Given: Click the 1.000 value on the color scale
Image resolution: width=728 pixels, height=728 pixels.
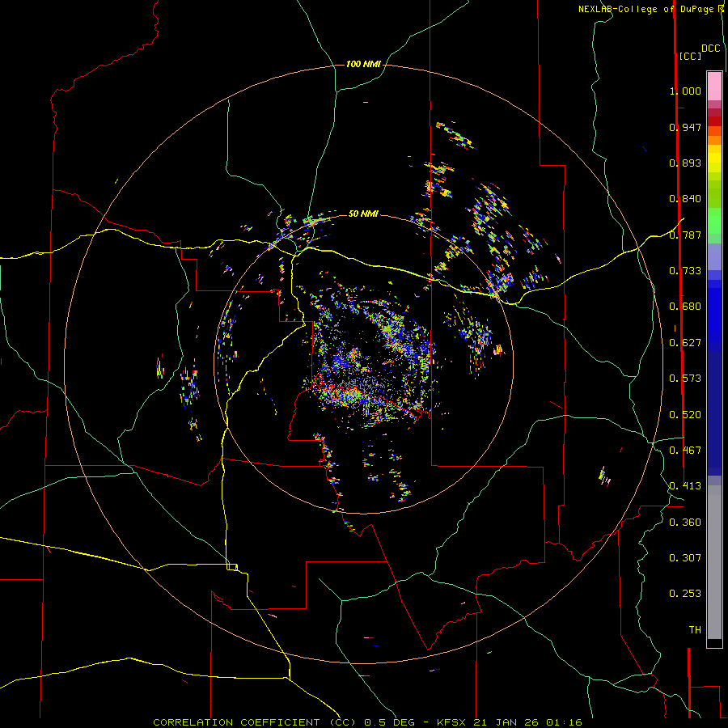Looking at the screenshot, I should [x=685, y=91].
